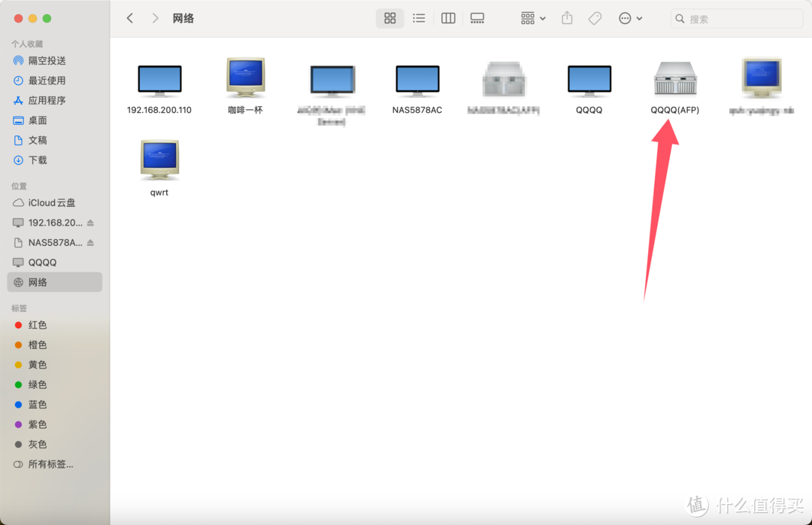812x525 pixels.
Task: Select 网络 in the sidebar
Action: 54,282
